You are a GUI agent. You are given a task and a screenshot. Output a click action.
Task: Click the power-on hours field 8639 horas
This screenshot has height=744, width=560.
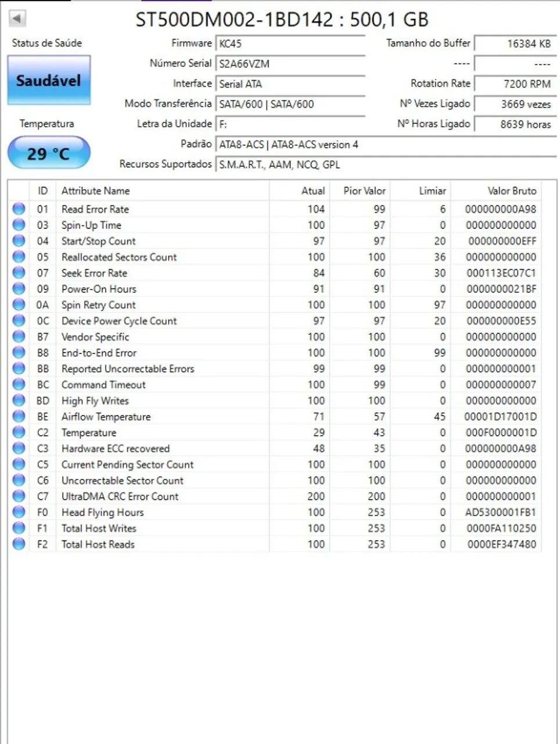click(515, 124)
